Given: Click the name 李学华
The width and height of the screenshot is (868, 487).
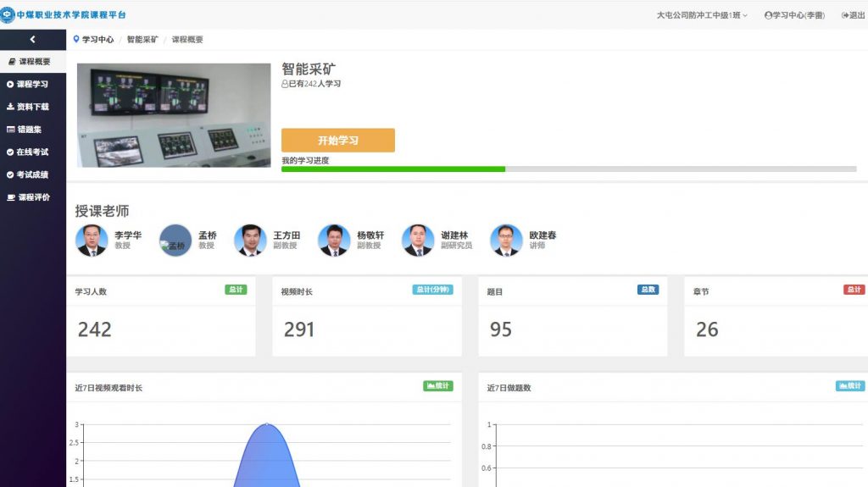Looking at the screenshot, I should click(128, 235).
